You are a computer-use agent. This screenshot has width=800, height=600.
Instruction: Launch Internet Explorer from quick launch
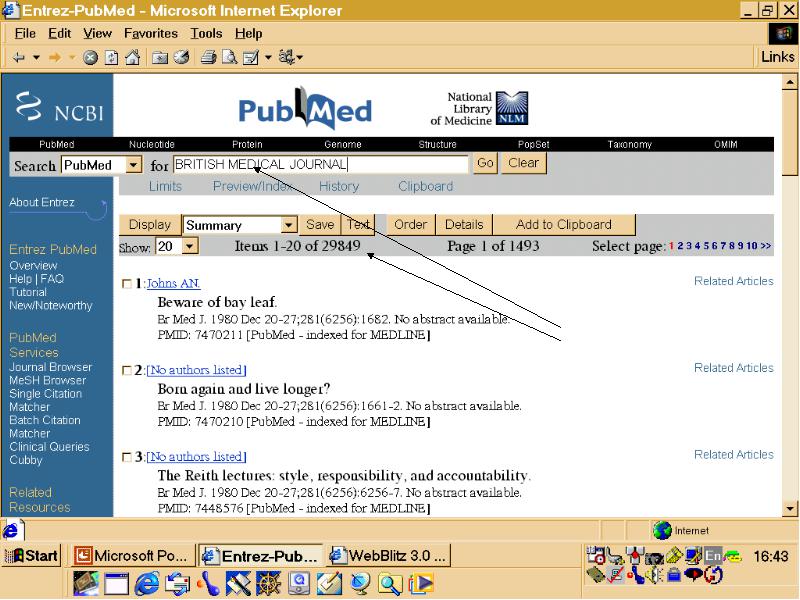pyautogui.click(x=147, y=584)
